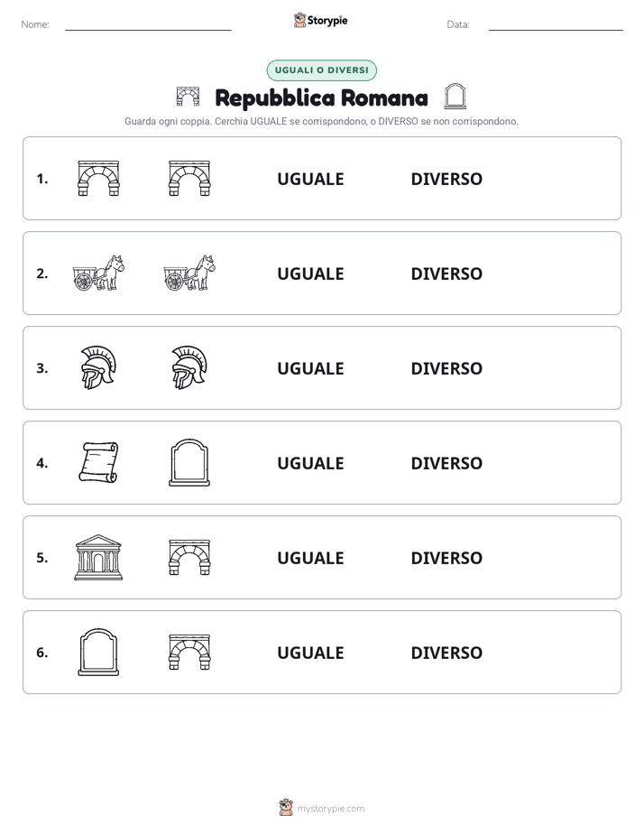Screen dimensions: 644x834
Task: Click the second arch image in row 1
Action: coord(189,178)
